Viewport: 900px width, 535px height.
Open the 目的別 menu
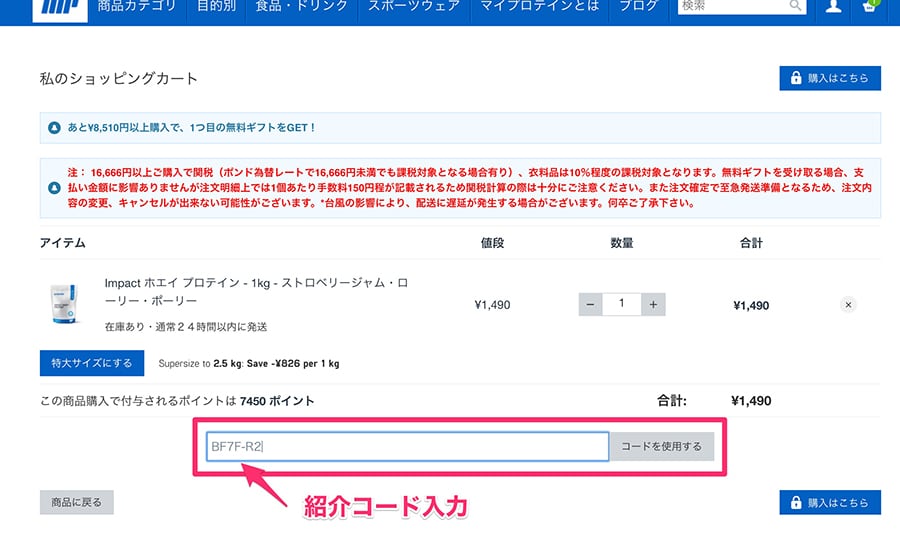coord(216,7)
